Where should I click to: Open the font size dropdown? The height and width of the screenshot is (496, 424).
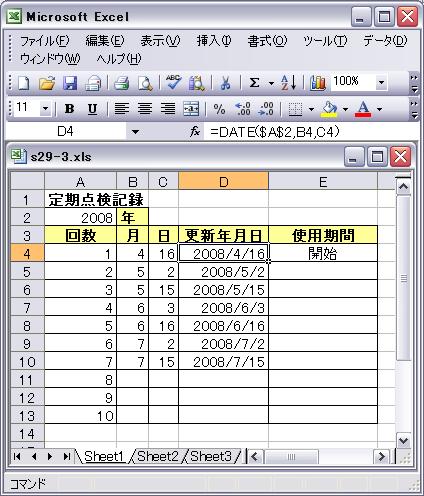pyautogui.click(x=45, y=109)
